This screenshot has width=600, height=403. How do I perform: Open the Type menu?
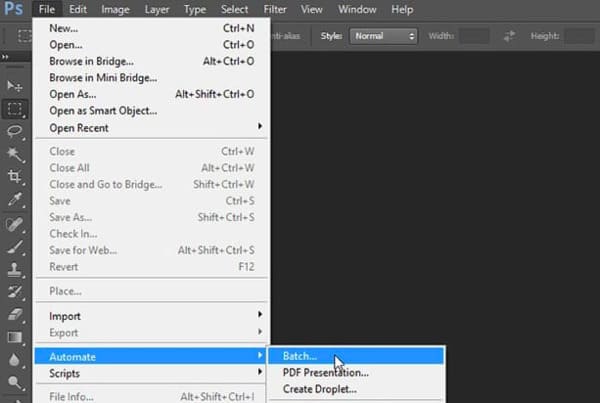tap(195, 9)
